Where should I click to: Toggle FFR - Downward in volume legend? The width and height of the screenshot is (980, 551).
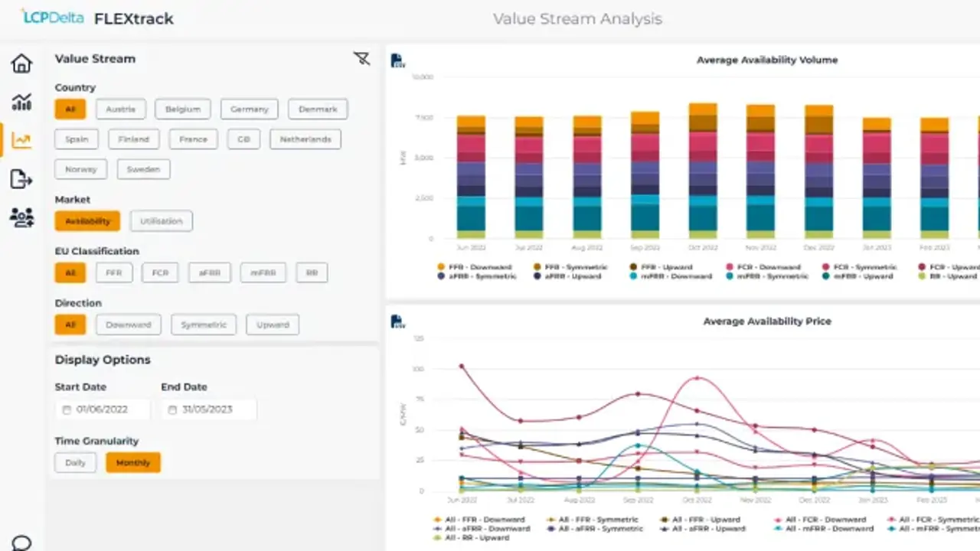click(473, 267)
